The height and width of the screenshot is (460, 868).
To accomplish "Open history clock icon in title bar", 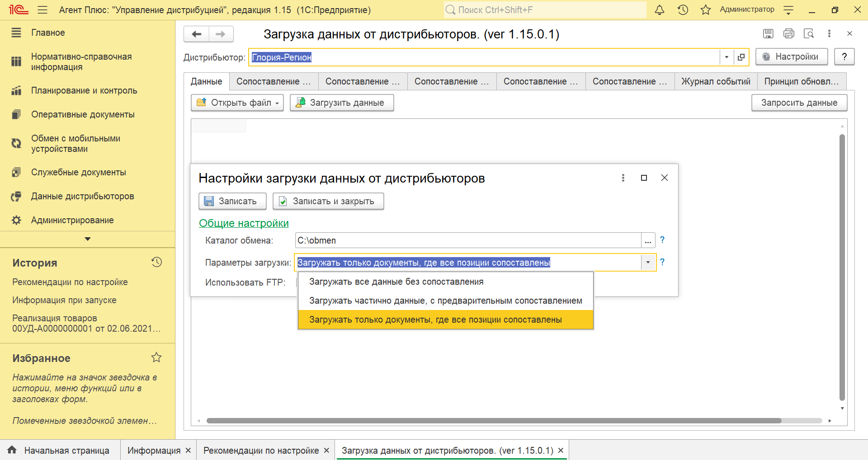I will [x=683, y=9].
